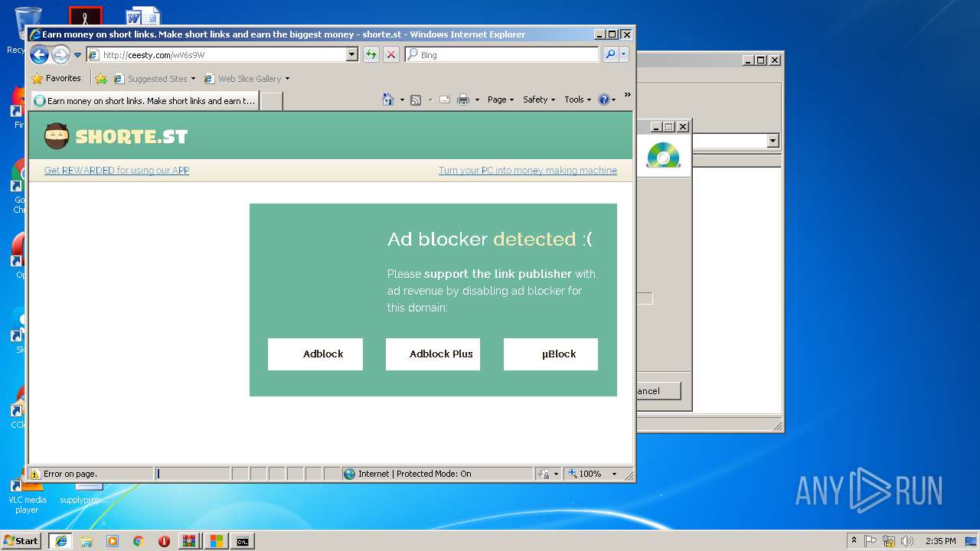Open a new blank tab
The width and height of the screenshot is (980, 551).
tap(271, 100)
